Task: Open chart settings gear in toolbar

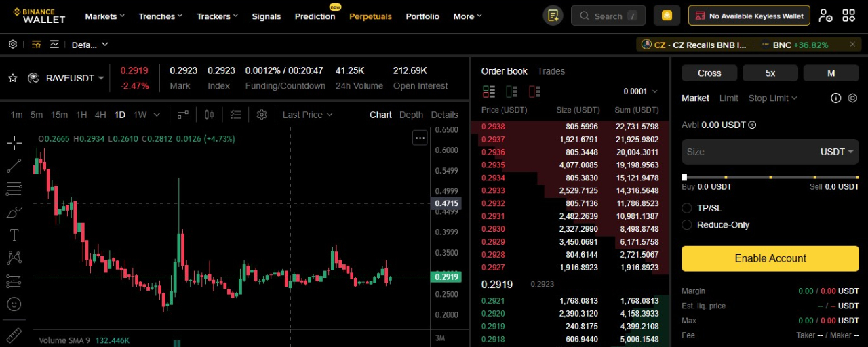Action: pos(262,115)
